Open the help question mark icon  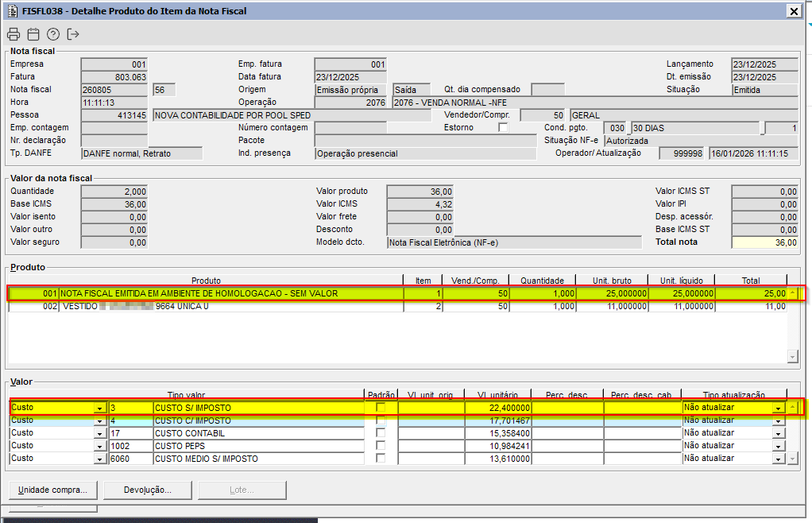pos(52,34)
